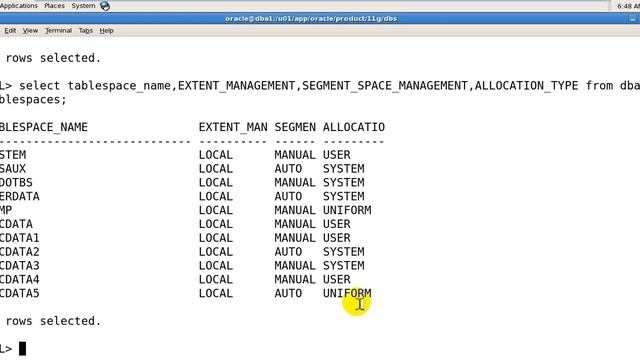Screen dimensions: 640x360
Task: Click the CDATA3 tablespace row name
Action: coord(20,266)
